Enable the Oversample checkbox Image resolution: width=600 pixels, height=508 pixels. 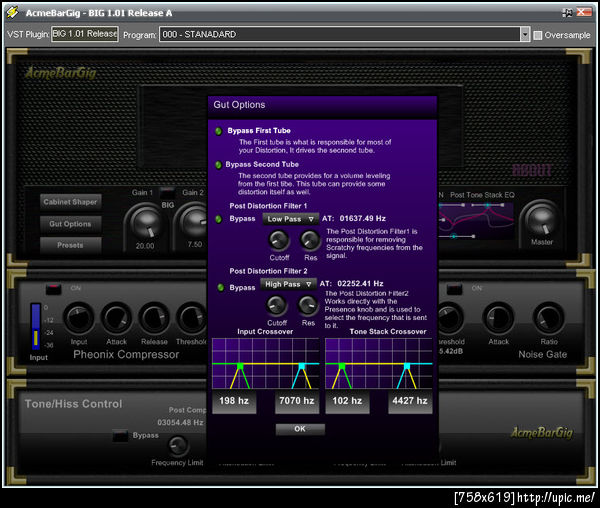click(x=538, y=35)
